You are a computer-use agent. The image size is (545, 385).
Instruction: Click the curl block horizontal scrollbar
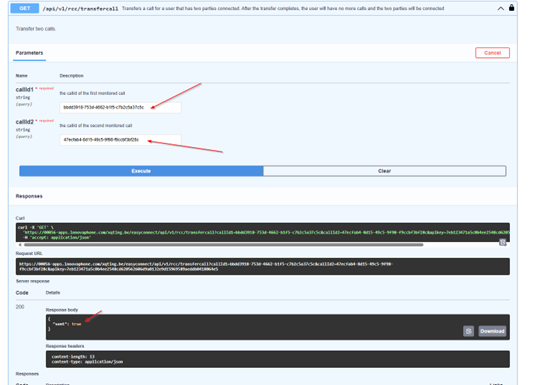click(222, 245)
